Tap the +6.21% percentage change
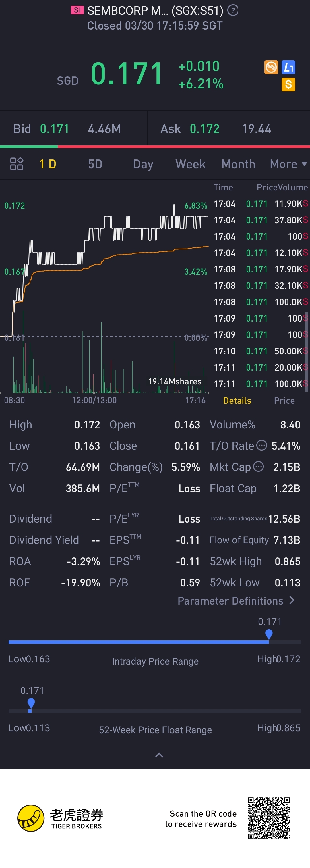This screenshot has height=868, width=310. point(201,84)
